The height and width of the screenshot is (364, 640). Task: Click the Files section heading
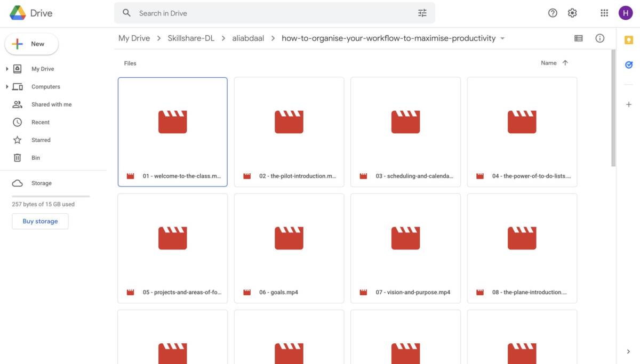(130, 63)
